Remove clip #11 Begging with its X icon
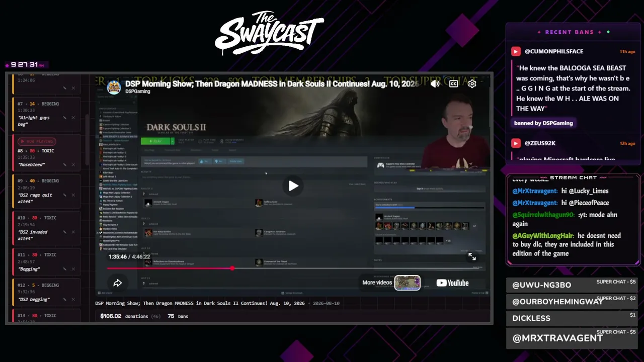644x362 pixels. coord(73,269)
